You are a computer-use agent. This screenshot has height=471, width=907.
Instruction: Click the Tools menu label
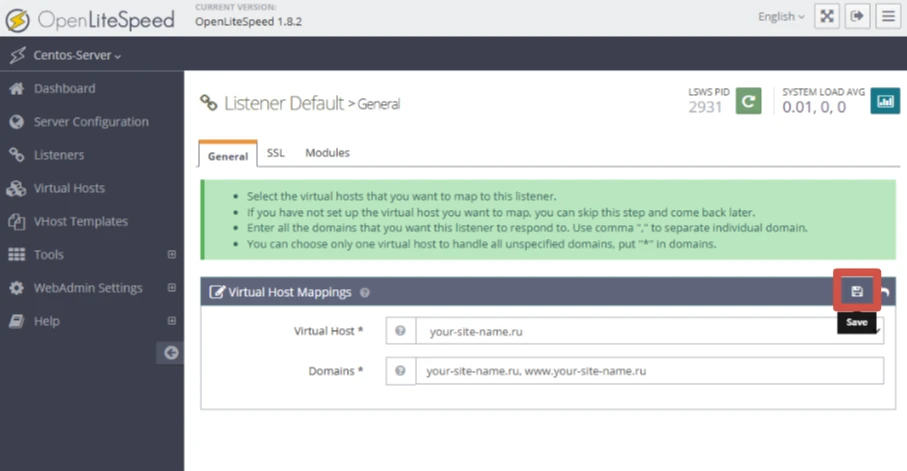click(49, 255)
